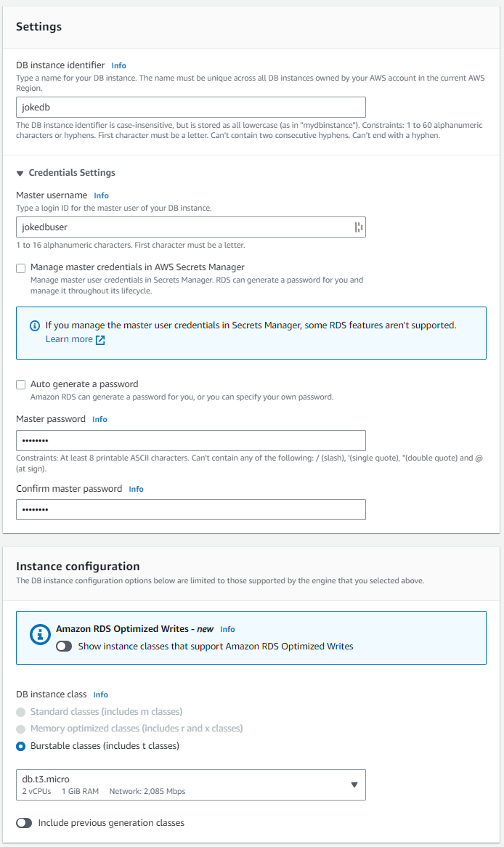
Task: Open Info beside Amazon RDS Optimized Writes
Action: tap(227, 629)
